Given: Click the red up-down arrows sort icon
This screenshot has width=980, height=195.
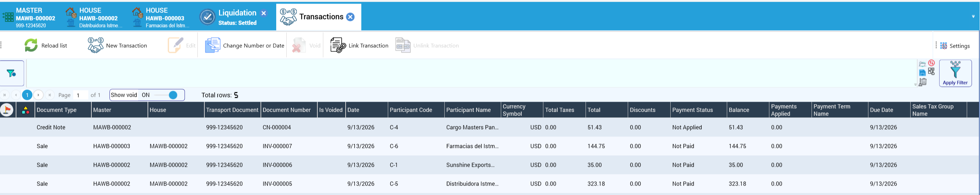Looking at the screenshot, I should pos(931,63).
